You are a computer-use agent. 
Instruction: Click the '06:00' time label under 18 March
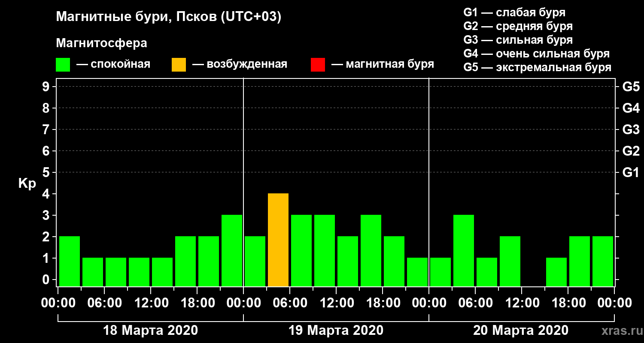tap(104, 303)
